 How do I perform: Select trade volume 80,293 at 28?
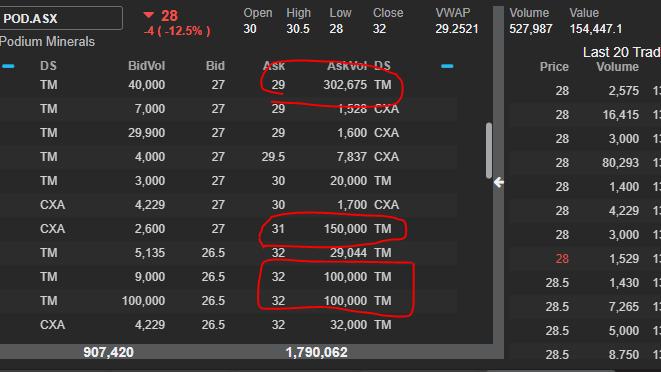pos(621,163)
